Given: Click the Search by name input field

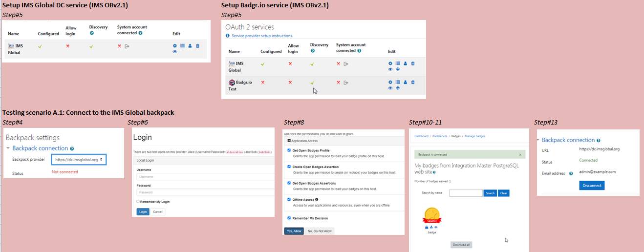Looking at the screenshot, I should point(466,193).
